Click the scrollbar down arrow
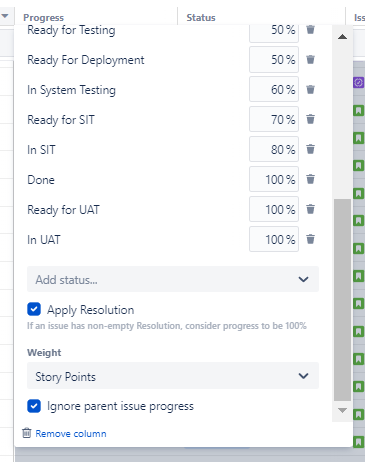Image resolution: width=365 pixels, height=462 pixels. coord(342,410)
